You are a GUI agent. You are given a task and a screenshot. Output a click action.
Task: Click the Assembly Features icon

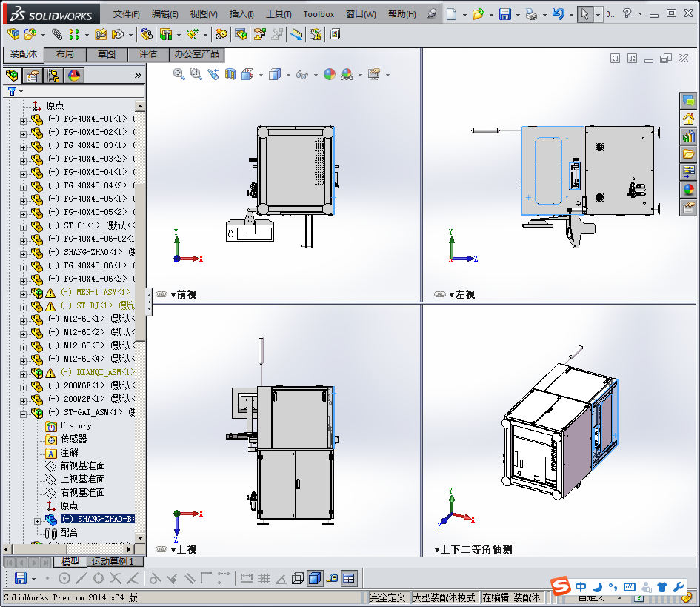[166, 34]
